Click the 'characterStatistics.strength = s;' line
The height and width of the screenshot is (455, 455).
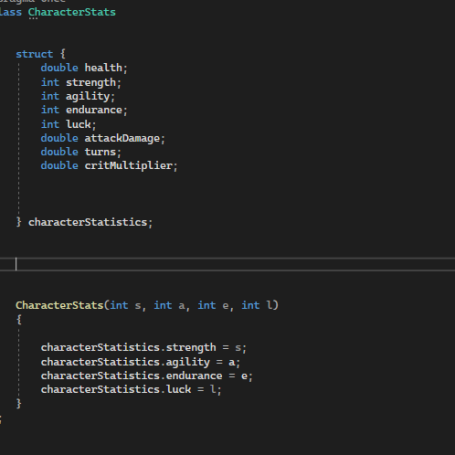[x=144, y=348]
